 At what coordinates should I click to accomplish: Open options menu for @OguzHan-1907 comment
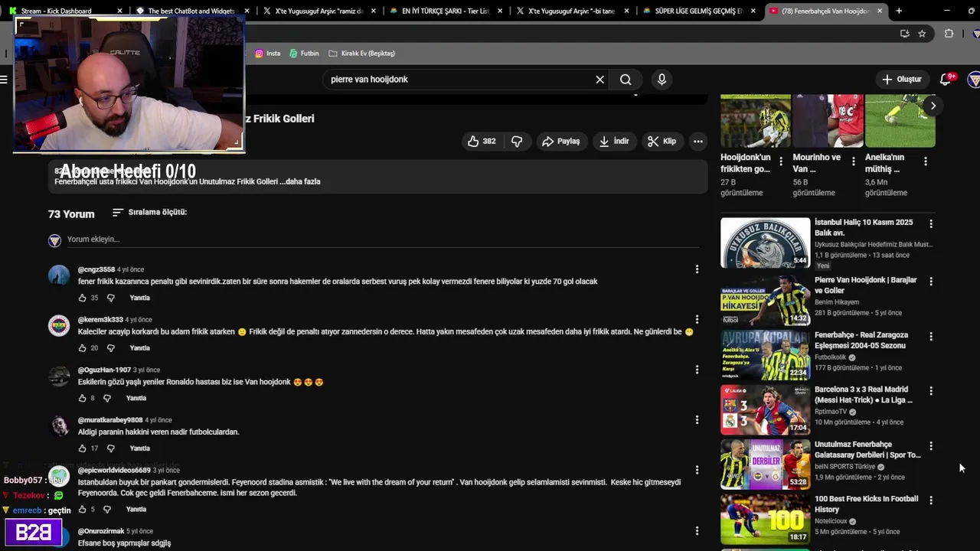click(697, 370)
